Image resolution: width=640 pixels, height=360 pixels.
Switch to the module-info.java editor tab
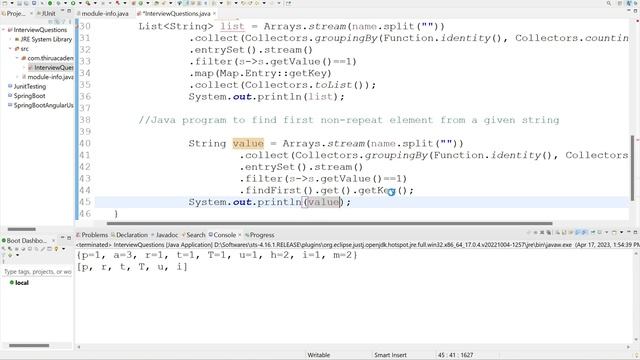(105, 13)
